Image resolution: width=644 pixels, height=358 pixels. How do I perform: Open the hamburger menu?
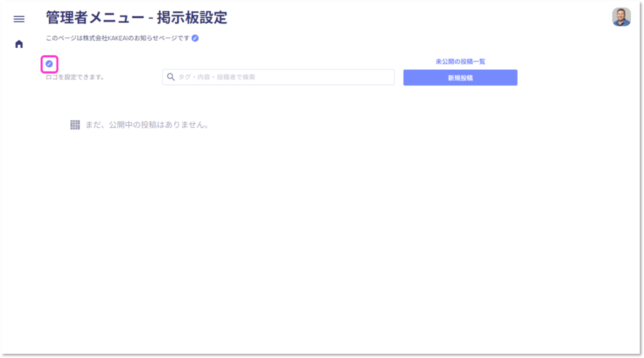[19, 19]
